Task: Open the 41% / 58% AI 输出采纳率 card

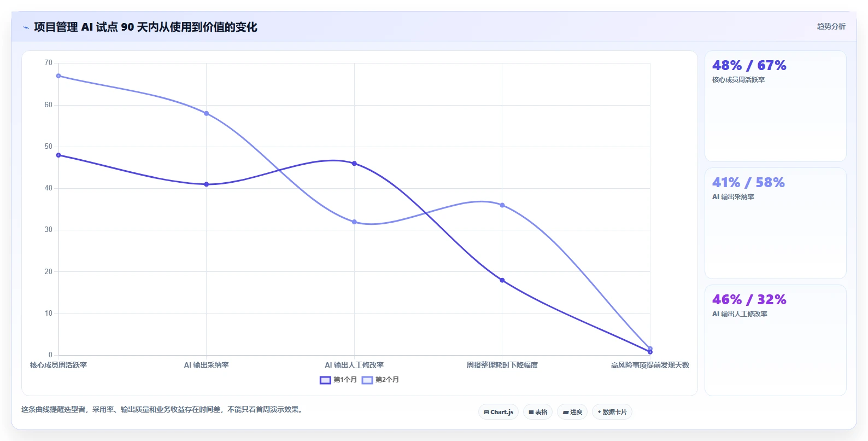Action: 776,223
